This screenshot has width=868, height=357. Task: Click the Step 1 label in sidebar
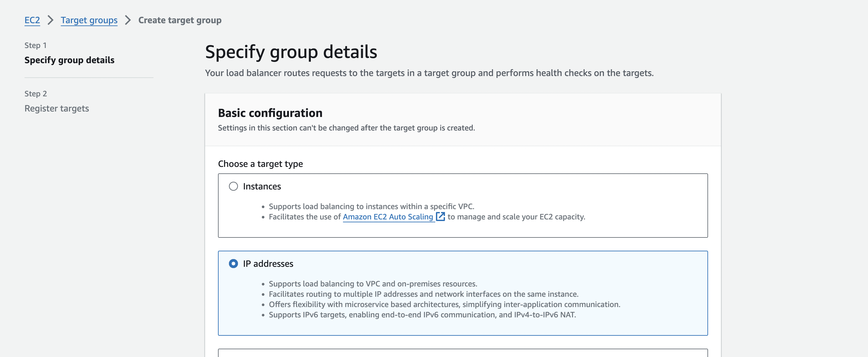coord(35,45)
